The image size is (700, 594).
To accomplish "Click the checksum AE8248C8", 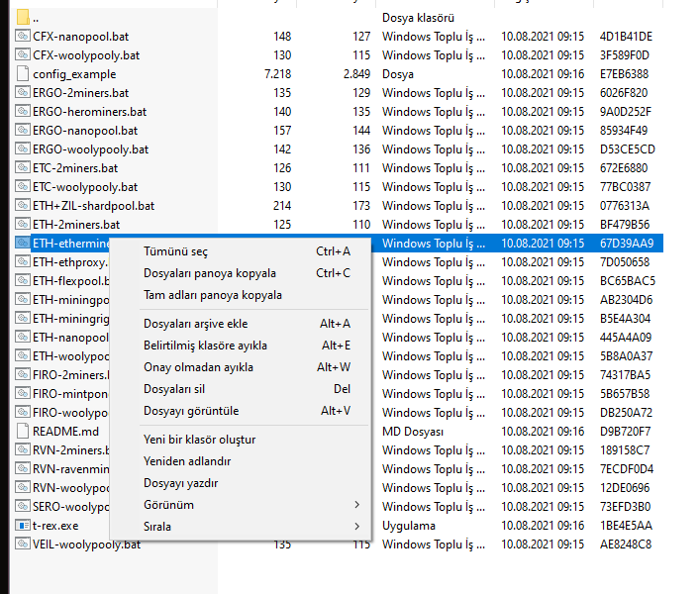I will (626, 544).
